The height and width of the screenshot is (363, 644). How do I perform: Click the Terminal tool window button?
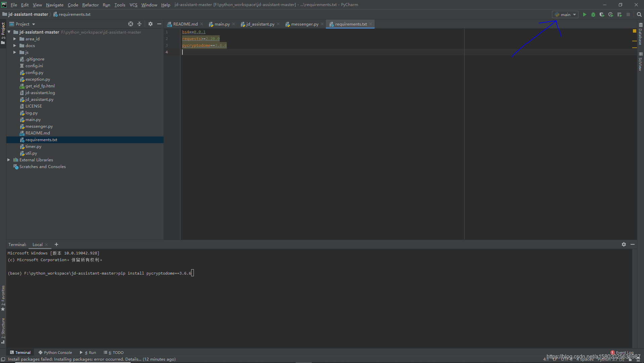pos(20,352)
